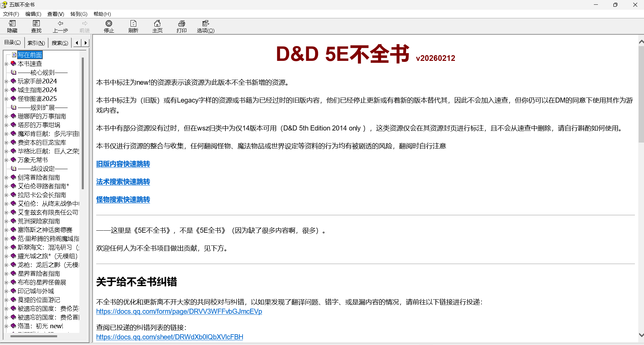
Task: Open the docs.qq.com sheet errata link
Action: click(x=170, y=337)
